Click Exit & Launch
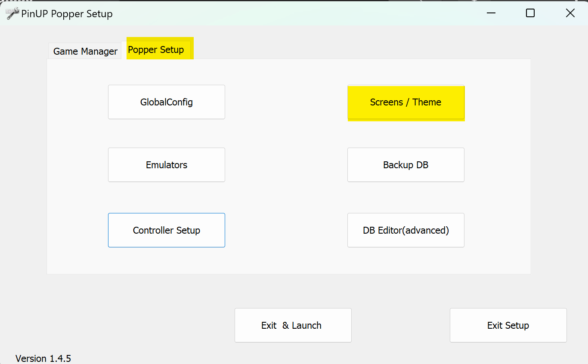The width and height of the screenshot is (588, 364). coord(293,325)
